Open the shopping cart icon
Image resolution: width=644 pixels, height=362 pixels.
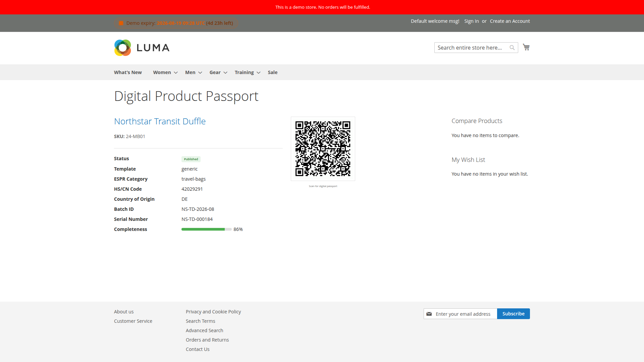[526, 47]
